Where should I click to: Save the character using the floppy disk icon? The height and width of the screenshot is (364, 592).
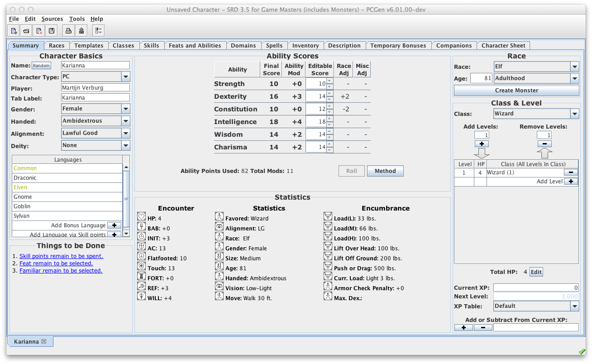[52, 31]
